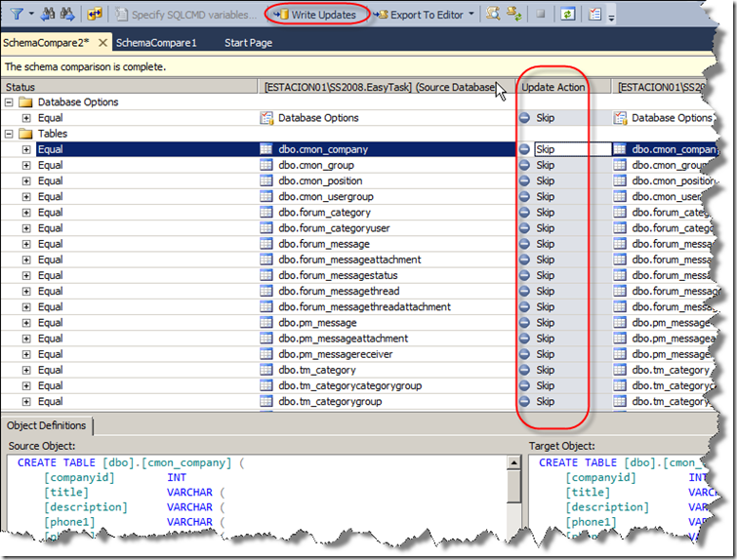Click the target Database Options item icon

(x=620, y=118)
